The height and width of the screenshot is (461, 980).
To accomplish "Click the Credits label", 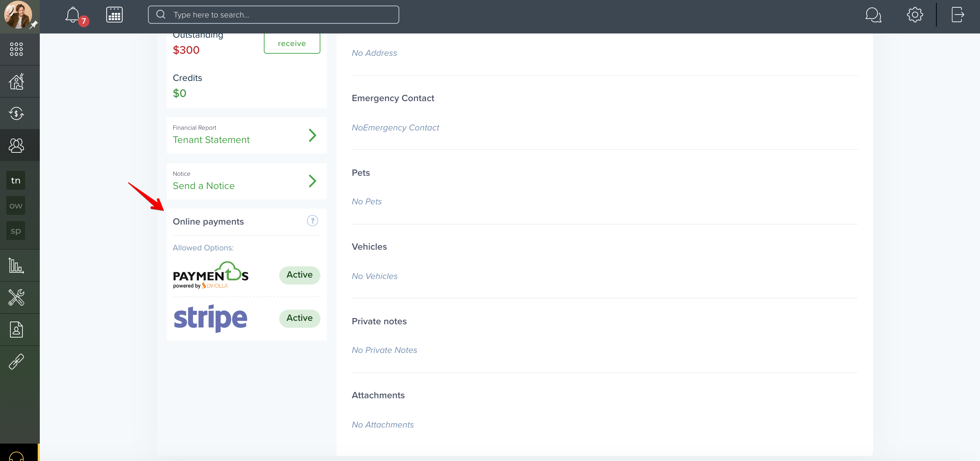I will coord(187,78).
